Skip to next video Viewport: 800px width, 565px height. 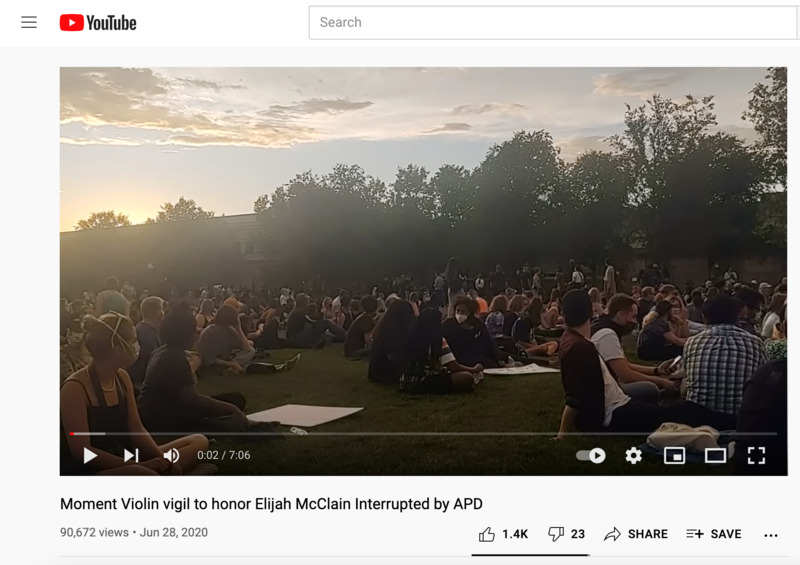[x=131, y=455]
